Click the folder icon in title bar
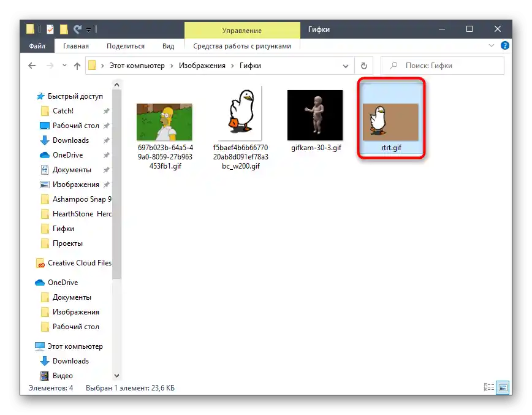Image resolution: width=532 pixels, height=415 pixels. (x=30, y=29)
